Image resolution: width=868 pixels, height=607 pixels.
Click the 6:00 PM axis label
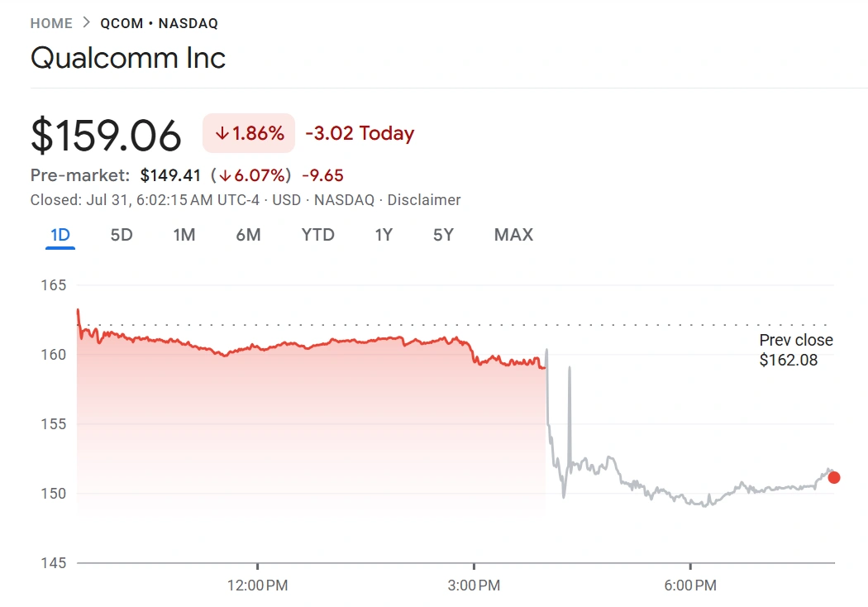point(690,586)
